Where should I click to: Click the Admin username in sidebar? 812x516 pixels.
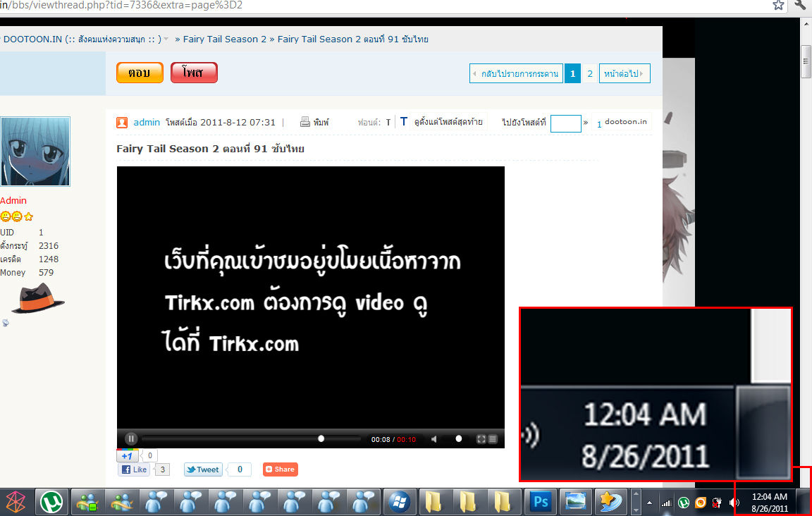(x=13, y=200)
